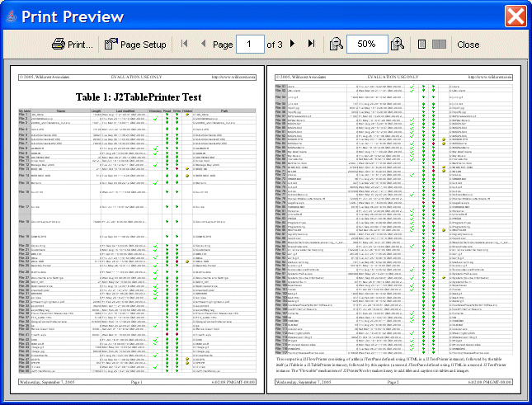Click the 'of 3' page count label
Image resolution: width=532 pixels, height=405 pixels.
coord(275,45)
